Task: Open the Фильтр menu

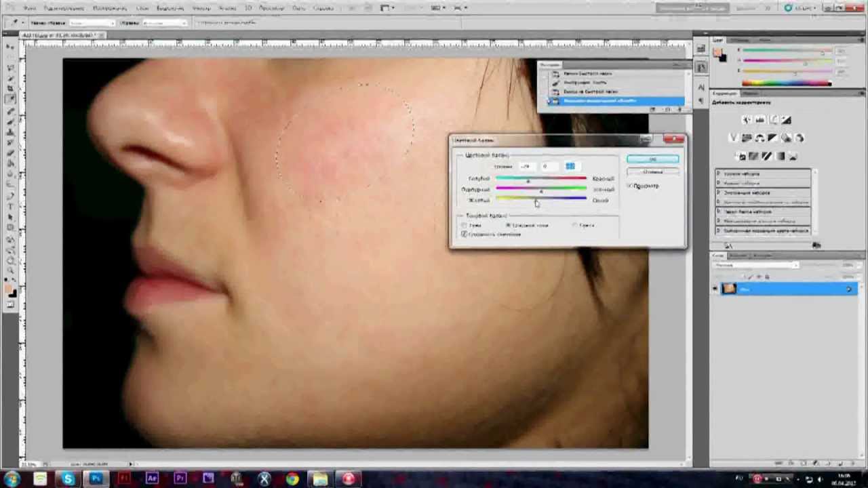Action: click(201, 7)
